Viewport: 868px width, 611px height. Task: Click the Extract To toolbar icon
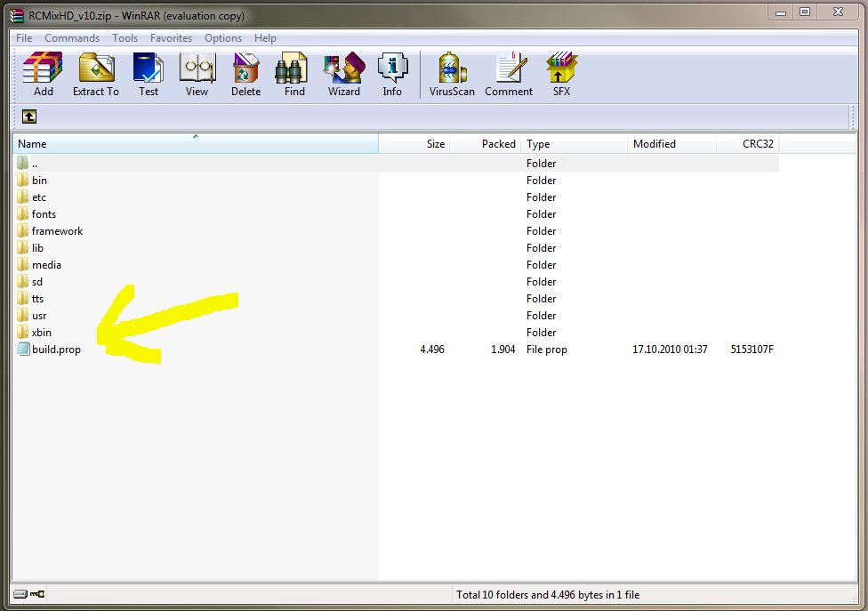coord(96,68)
